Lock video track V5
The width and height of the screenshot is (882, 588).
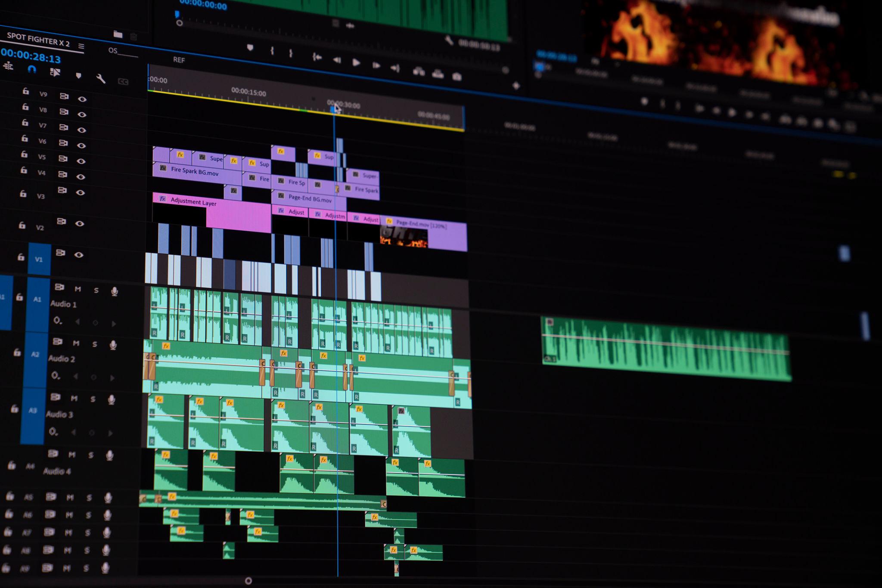25,155
